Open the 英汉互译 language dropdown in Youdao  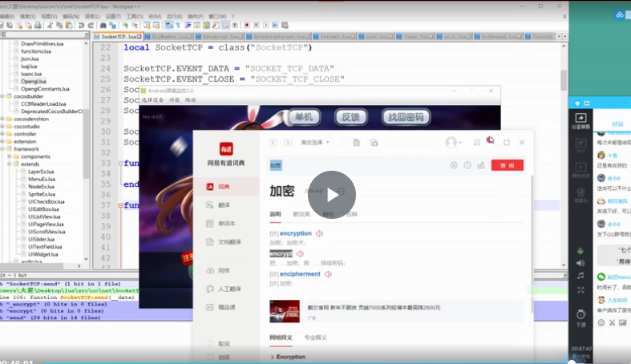coord(315,143)
